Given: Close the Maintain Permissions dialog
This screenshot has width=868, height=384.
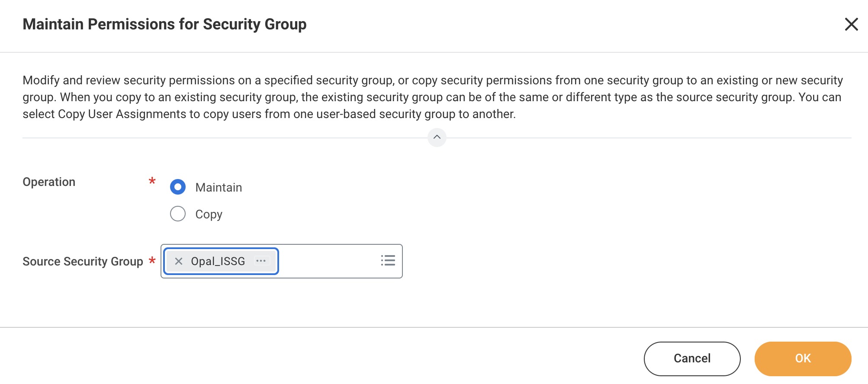Looking at the screenshot, I should [851, 24].
